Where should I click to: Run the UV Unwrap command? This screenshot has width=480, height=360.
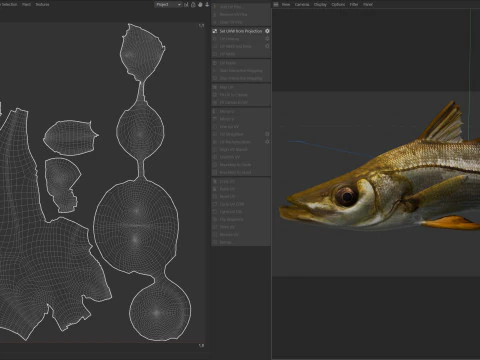241,39
